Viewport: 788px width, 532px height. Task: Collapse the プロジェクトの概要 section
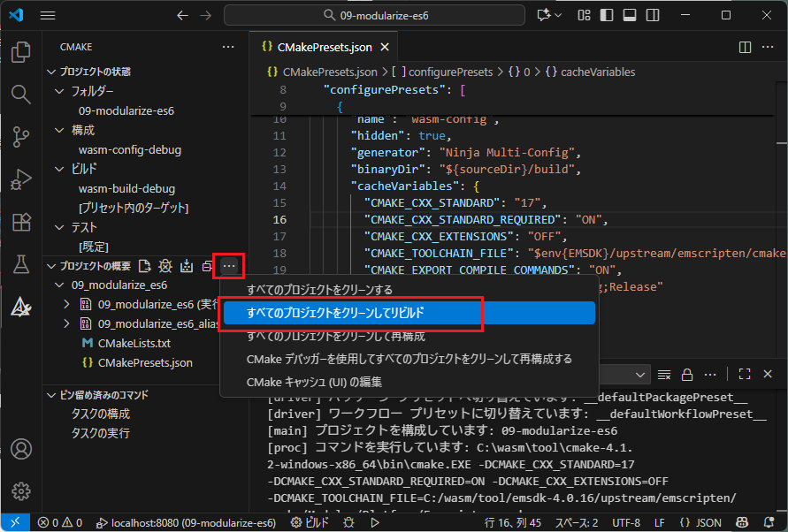(51, 266)
